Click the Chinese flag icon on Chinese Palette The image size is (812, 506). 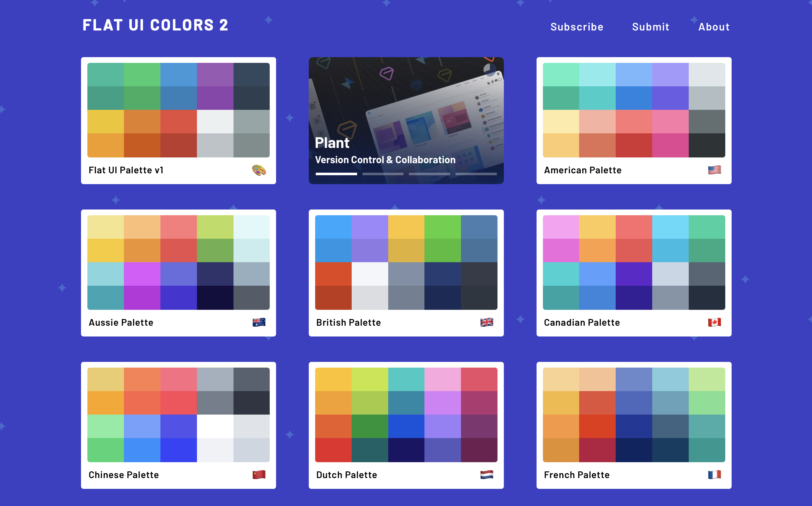click(x=259, y=475)
